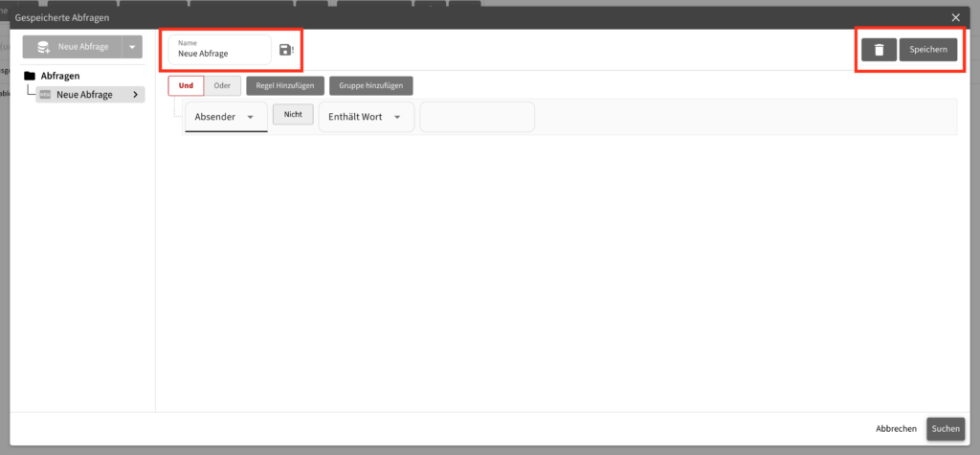Run the query with the Suchen button
980x455 pixels.
pyautogui.click(x=946, y=429)
